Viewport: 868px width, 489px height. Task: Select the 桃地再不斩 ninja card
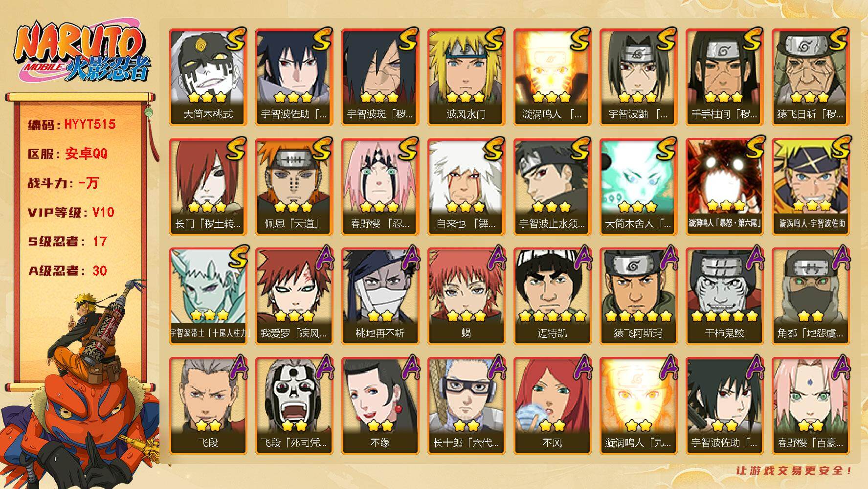(380, 296)
